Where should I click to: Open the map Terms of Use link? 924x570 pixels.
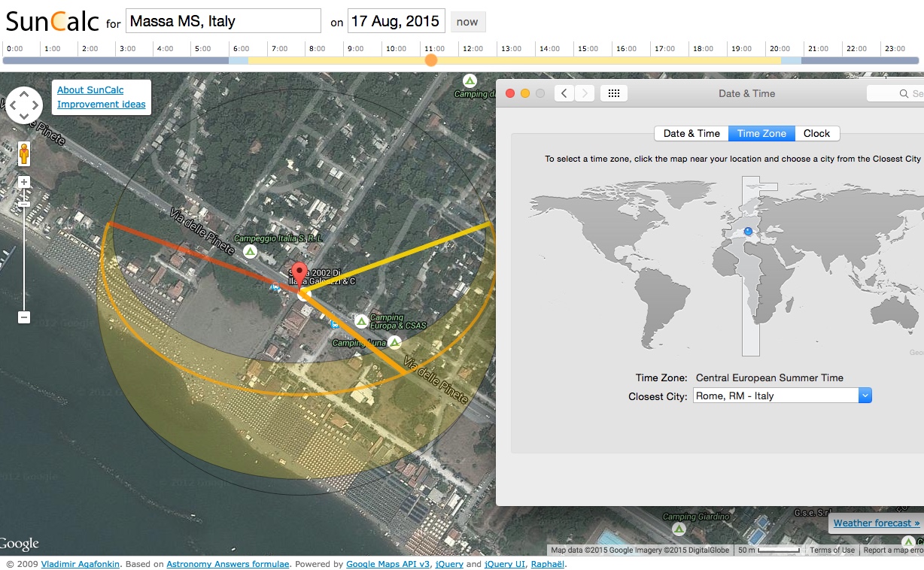tap(832, 550)
